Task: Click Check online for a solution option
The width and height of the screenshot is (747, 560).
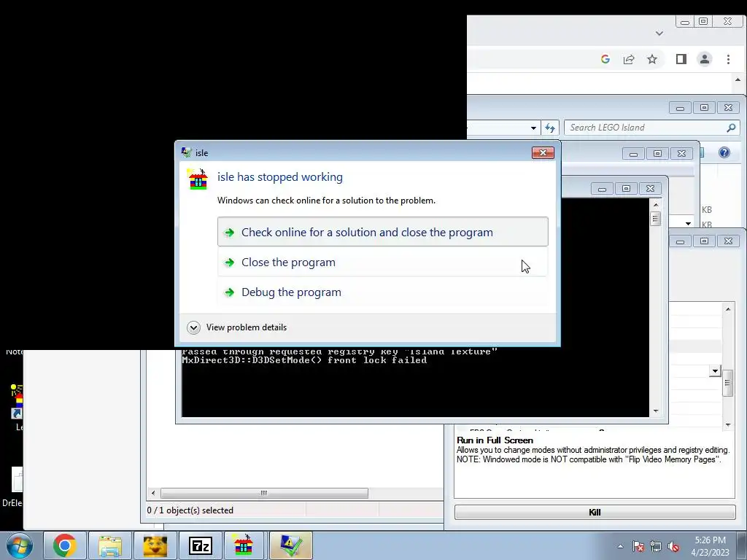Action: tap(382, 232)
